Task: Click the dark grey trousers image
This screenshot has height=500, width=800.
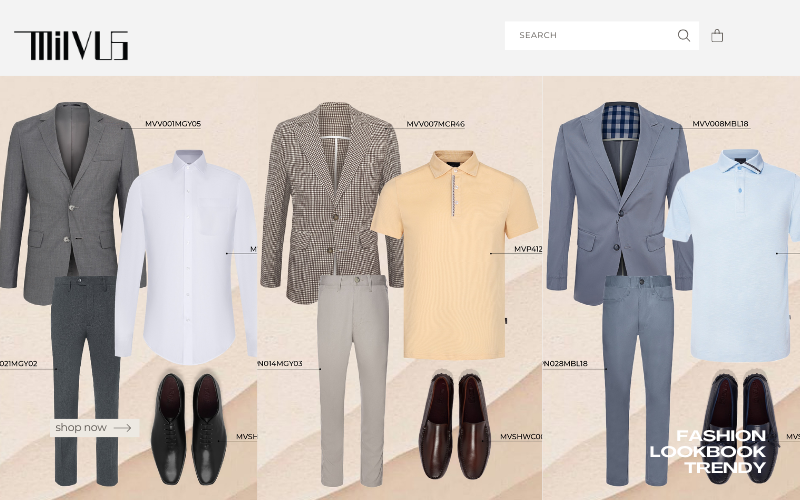Action: click(x=85, y=380)
